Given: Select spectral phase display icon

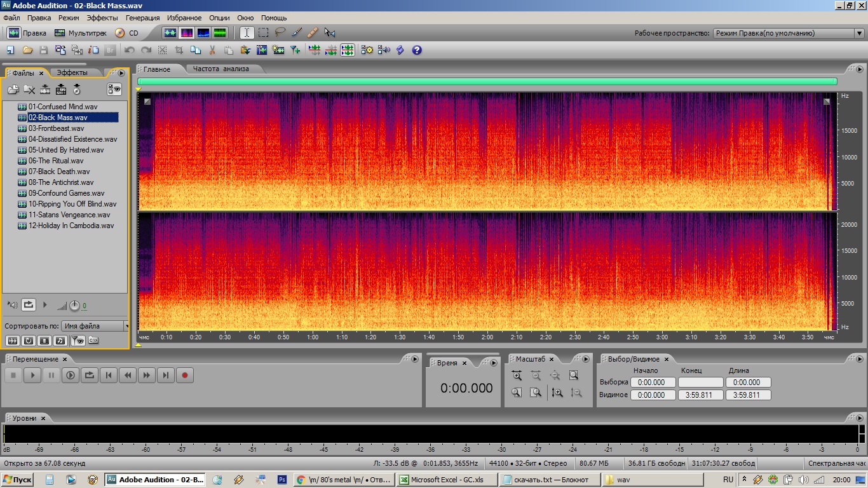Looking at the screenshot, I should [220, 33].
